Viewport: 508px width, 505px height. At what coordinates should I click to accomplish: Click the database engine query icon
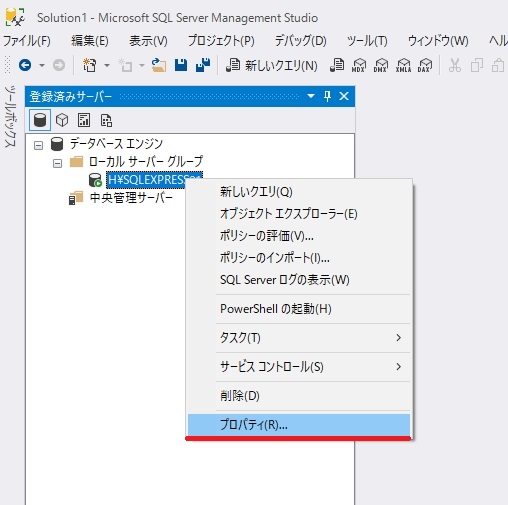click(x=337, y=65)
